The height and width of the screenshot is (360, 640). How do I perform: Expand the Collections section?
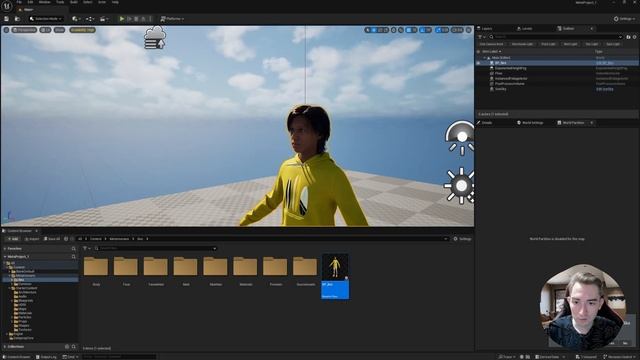pyautogui.click(x=5, y=347)
